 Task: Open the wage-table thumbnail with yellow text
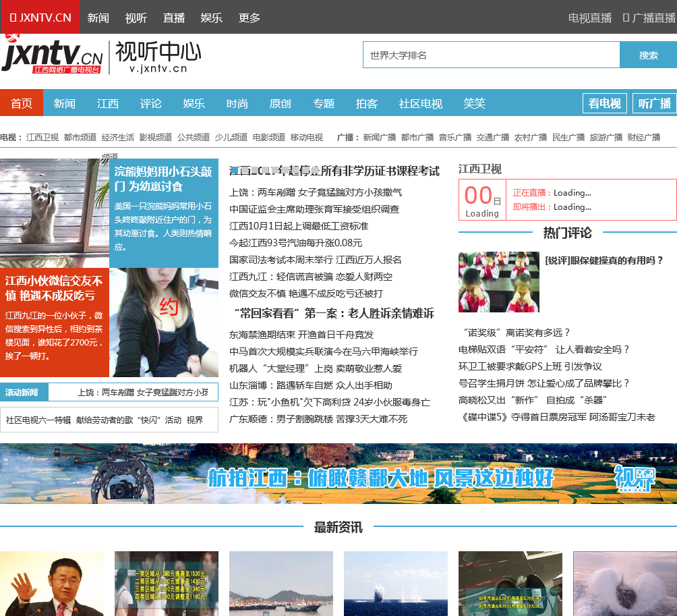point(167,584)
